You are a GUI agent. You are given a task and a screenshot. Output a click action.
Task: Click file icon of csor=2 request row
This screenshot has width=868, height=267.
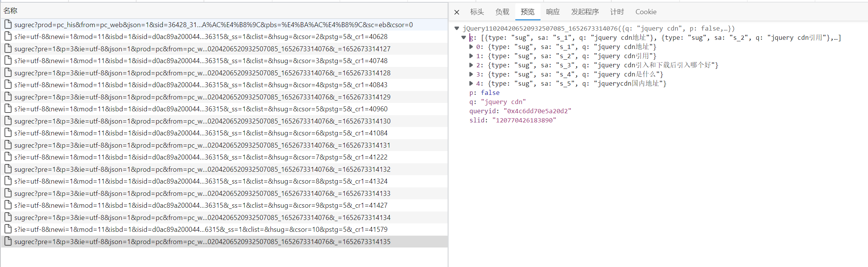[8, 36]
